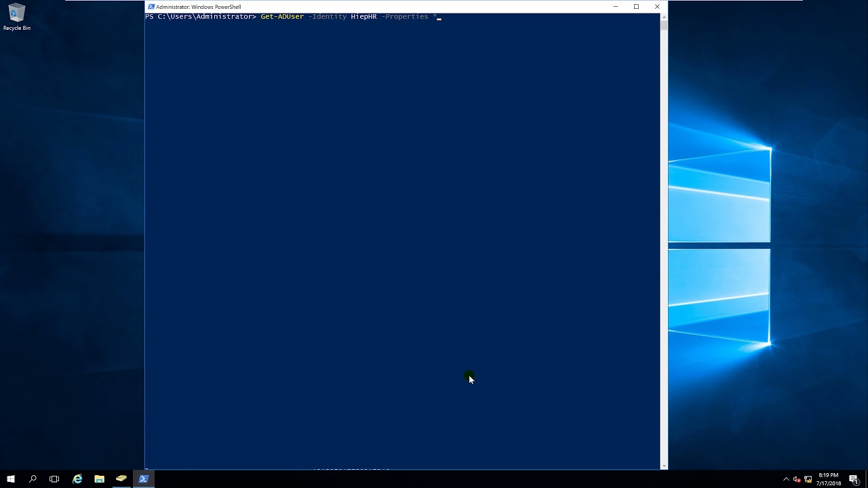The image size is (868, 488).
Task: Launch Internet Explorer from the taskbar
Action: point(77,479)
